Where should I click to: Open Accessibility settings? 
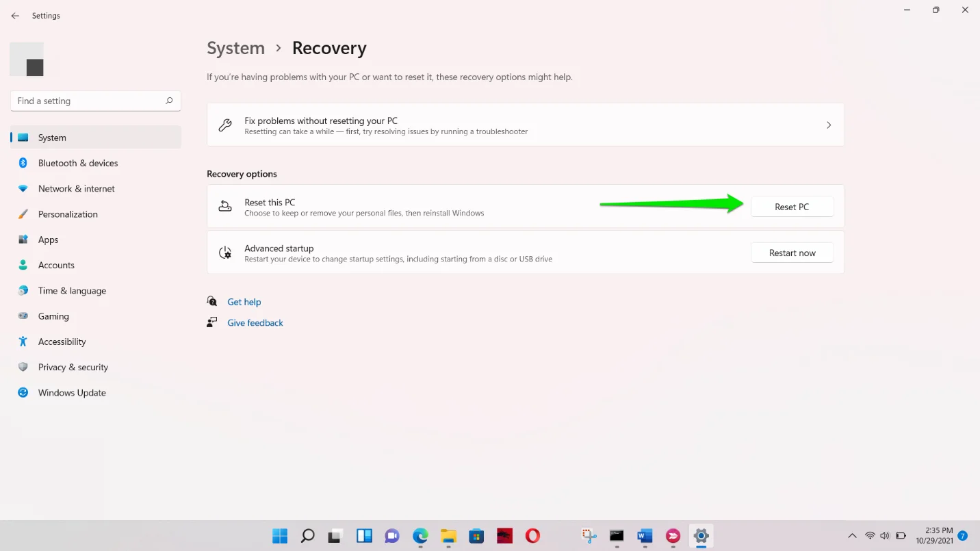96,342
